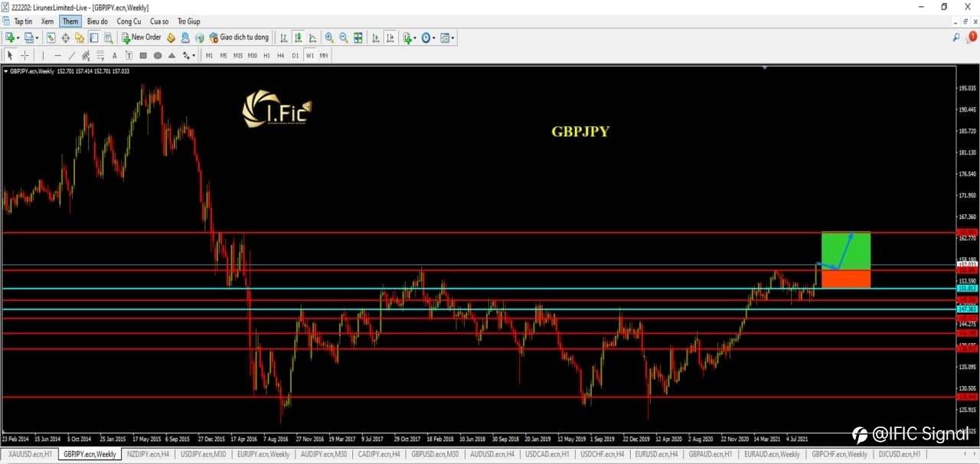
Task: Toggle candlestick chart mode
Action: click(298, 38)
